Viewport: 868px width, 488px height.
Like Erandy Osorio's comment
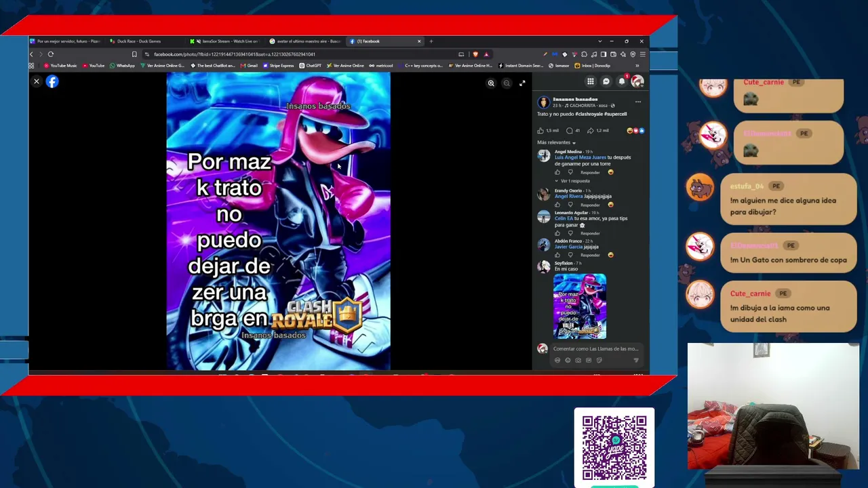(x=557, y=205)
